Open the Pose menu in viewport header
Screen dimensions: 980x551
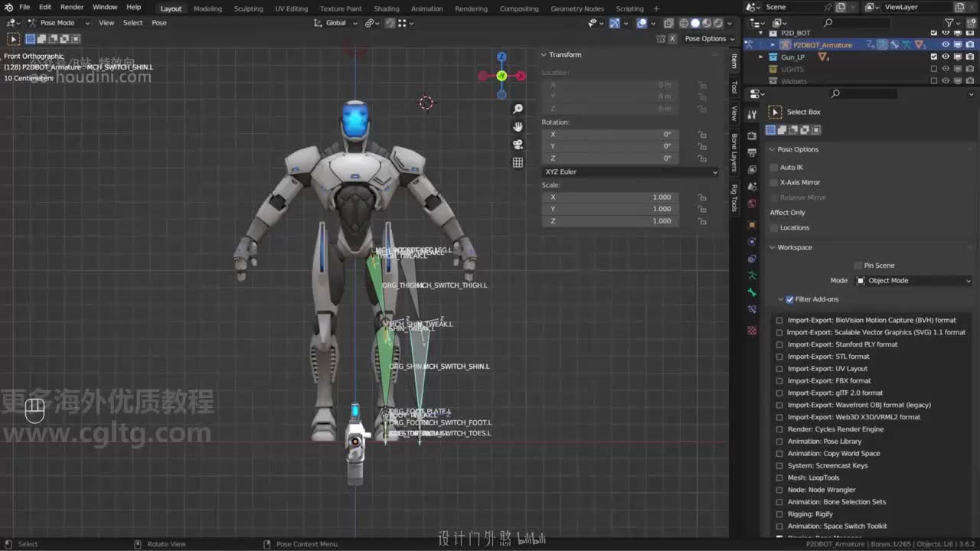pyautogui.click(x=159, y=23)
